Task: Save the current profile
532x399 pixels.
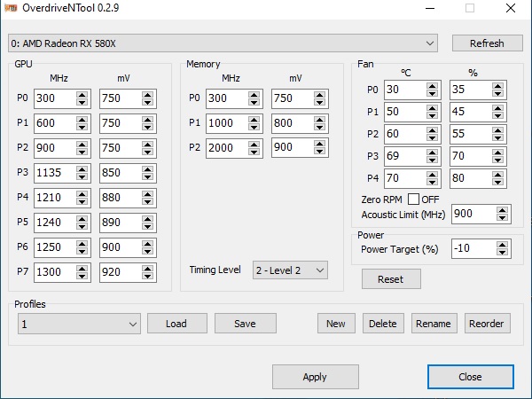Action: click(246, 324)
